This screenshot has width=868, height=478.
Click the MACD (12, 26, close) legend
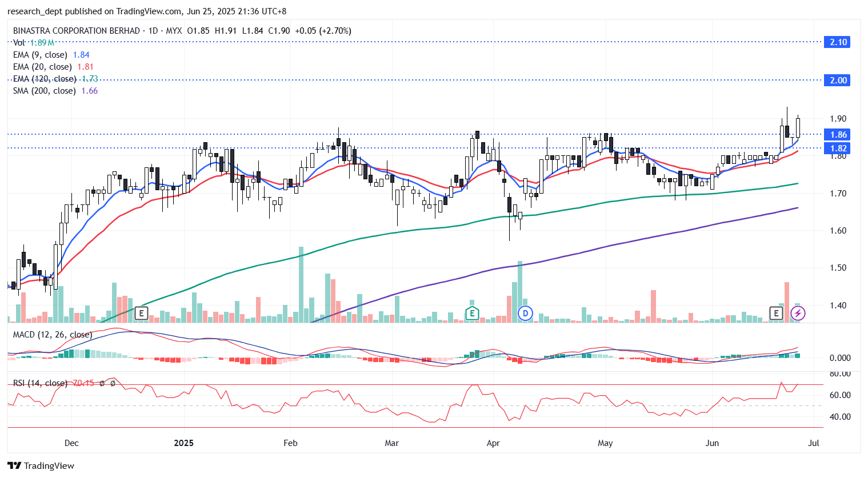point(52,335)
